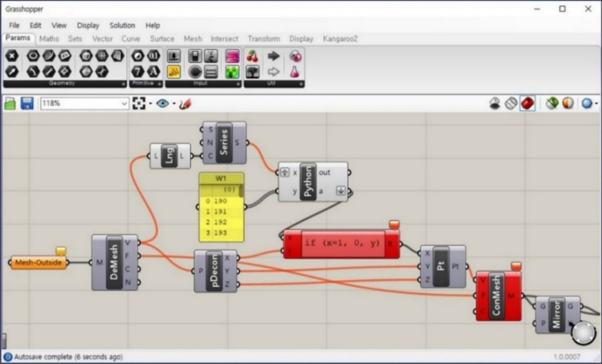Select the outlined white arrow Util icon

(x=274, y=71)
